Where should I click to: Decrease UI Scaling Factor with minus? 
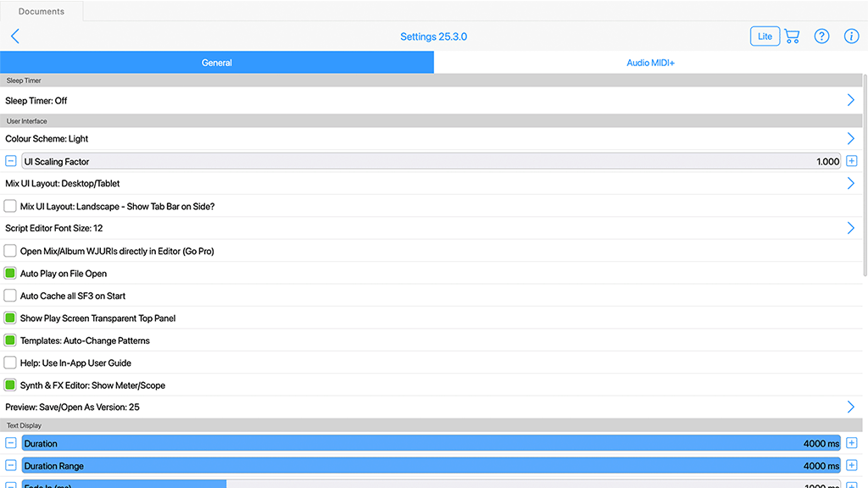[x=11, y=161]
